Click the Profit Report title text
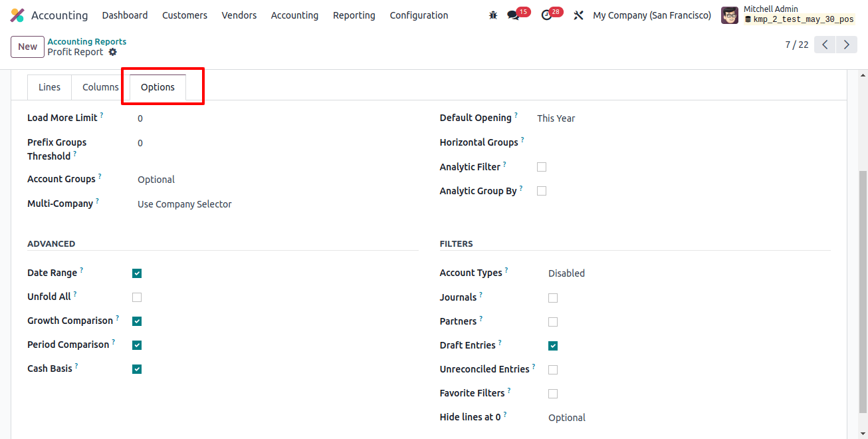Viewport: 868px width, 439px height. point(75,52)
